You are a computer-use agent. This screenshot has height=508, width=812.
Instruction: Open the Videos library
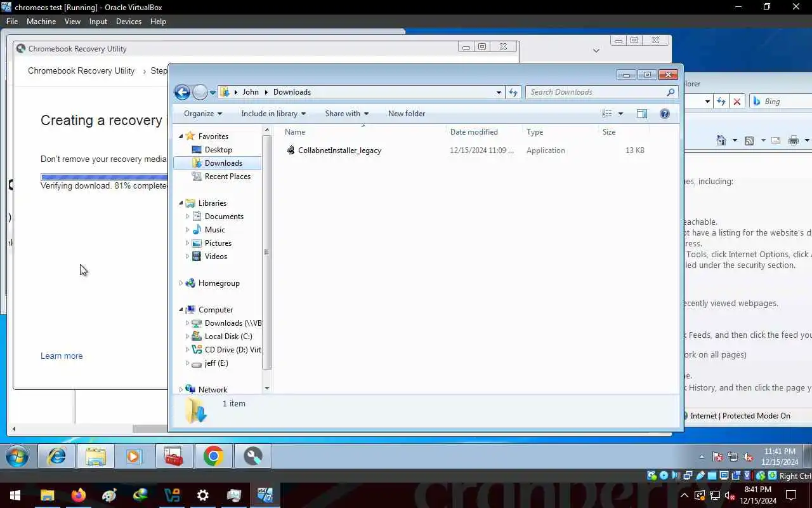[x=216, y=257]
